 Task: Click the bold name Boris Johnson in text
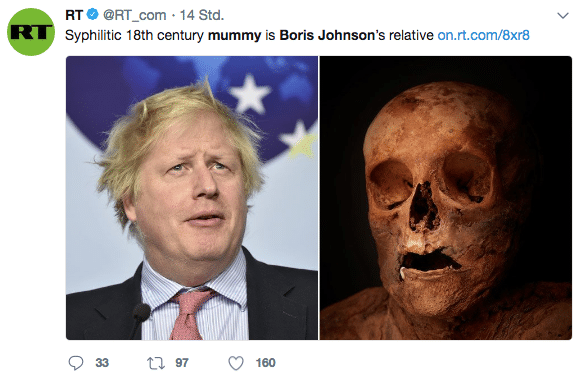tap(327, 35)
